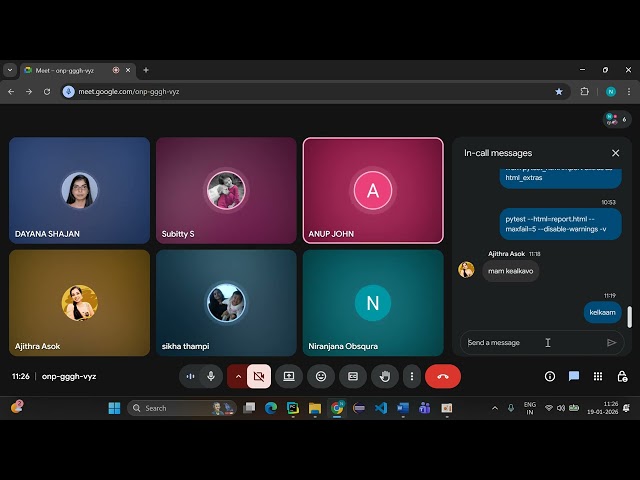The width and height of the screenshot is (640, 480).
Task: Send an emoji reaction
Action: (321, 376)
